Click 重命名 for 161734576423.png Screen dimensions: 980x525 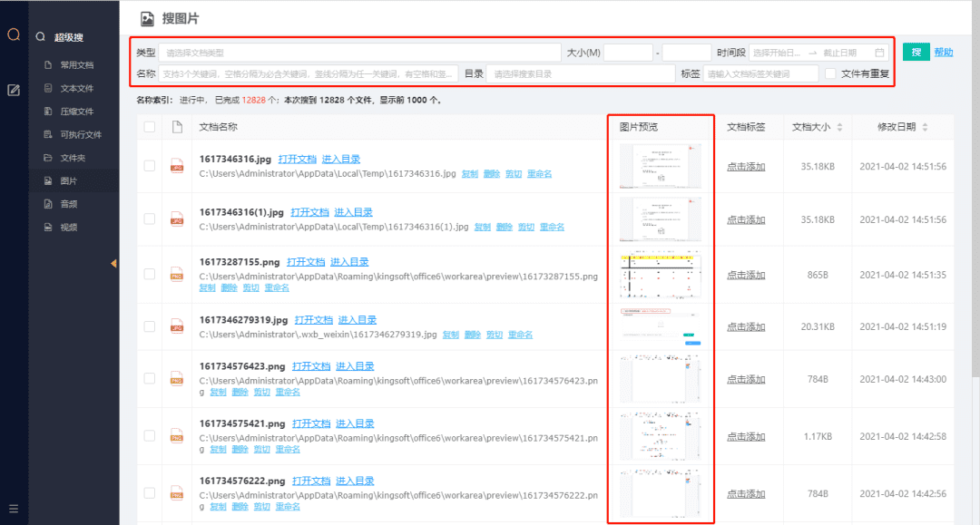tap(288, 392)
